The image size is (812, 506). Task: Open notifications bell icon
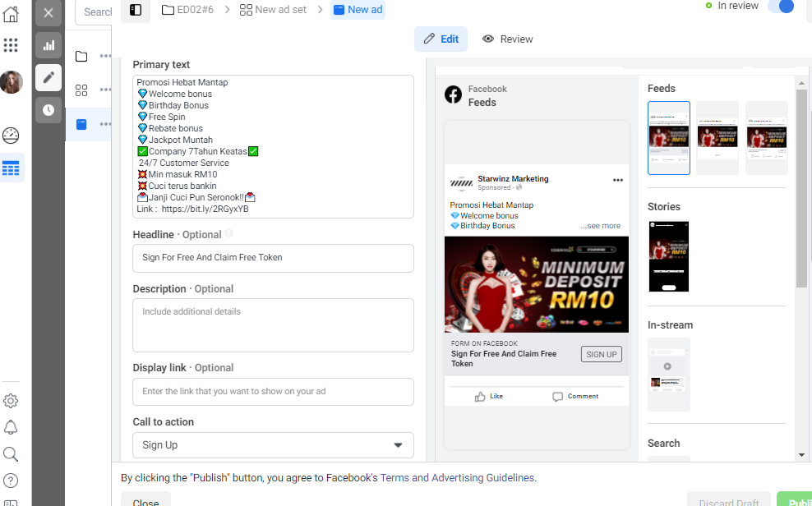tap(11, 427)
